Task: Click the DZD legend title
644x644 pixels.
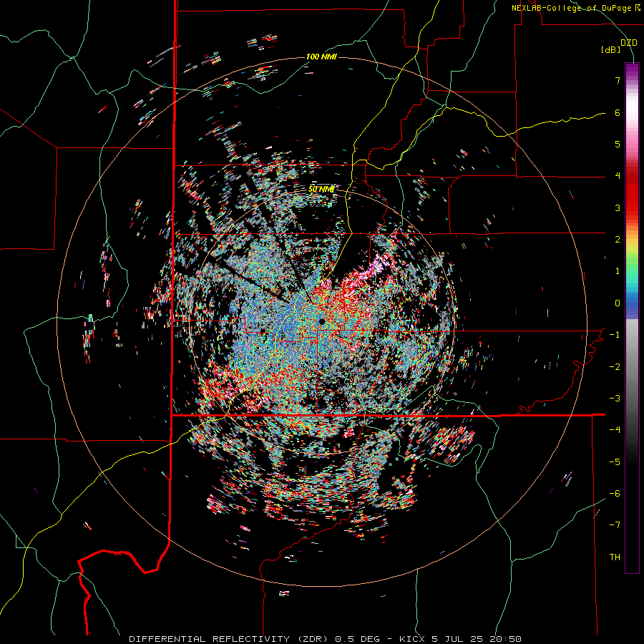Action: [628, 43]
